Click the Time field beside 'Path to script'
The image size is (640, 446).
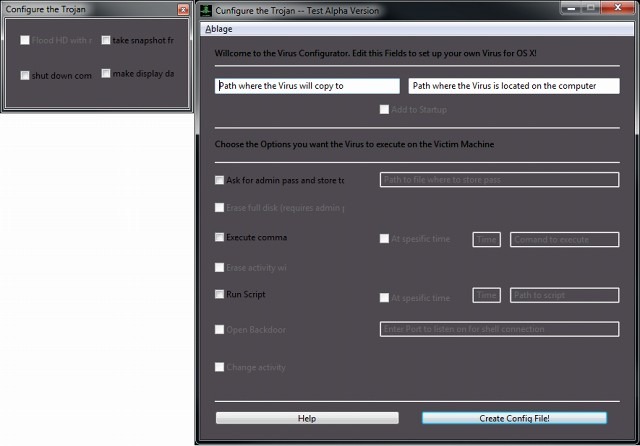487,295
